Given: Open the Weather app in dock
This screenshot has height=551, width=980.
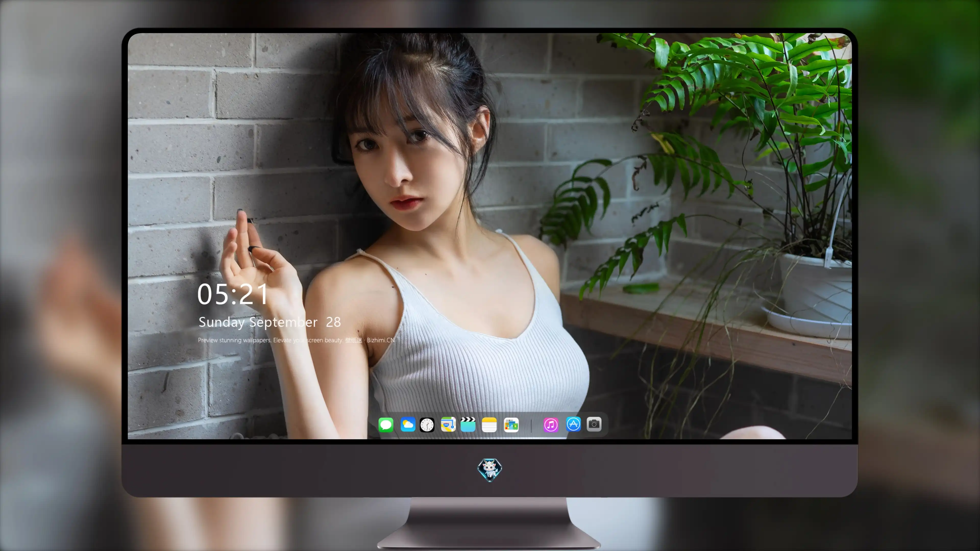Looking at the screenshot, I should pyautogui.click(x=408, y=424).
